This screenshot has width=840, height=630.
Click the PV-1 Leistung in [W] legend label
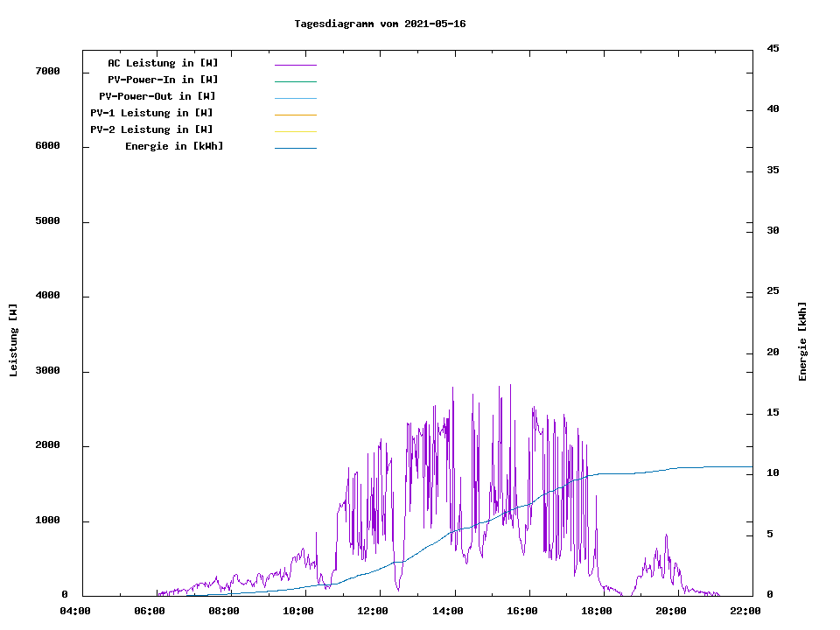(x=151, y=113)
